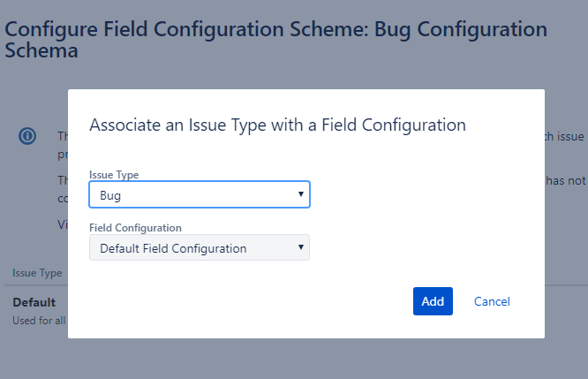Click the empty white area right of the dropdowns
Image resolution: width=588 pixels, height=379 pixels.
click(424, 217)
